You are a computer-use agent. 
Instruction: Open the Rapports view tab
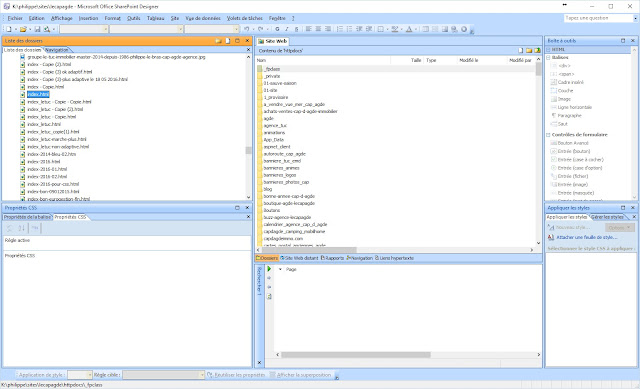tap(332, 258)
